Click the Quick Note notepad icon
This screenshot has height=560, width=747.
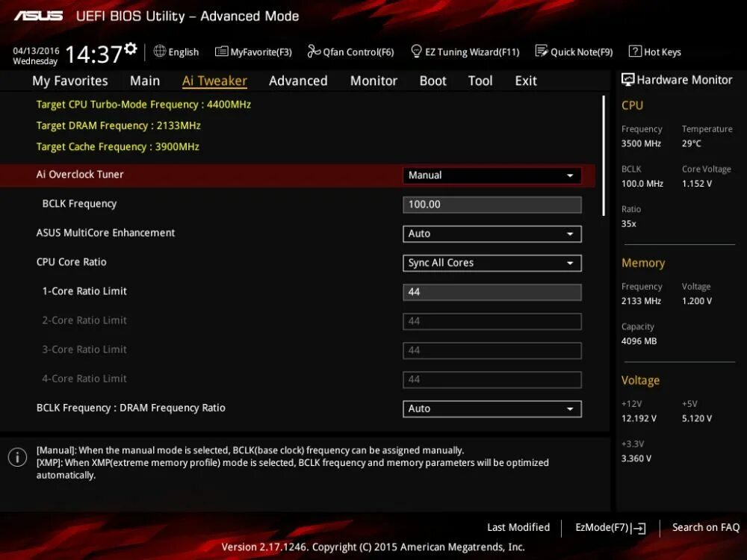(541, 51)
